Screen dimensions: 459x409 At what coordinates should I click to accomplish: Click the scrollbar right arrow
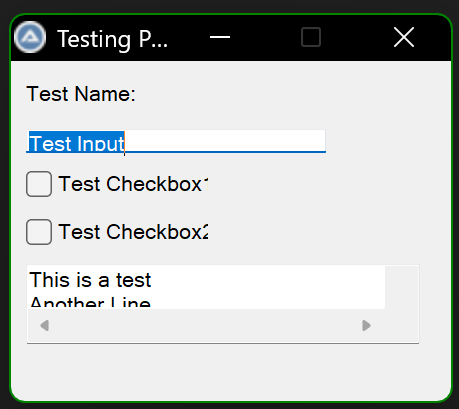click(x=366, y=326)
